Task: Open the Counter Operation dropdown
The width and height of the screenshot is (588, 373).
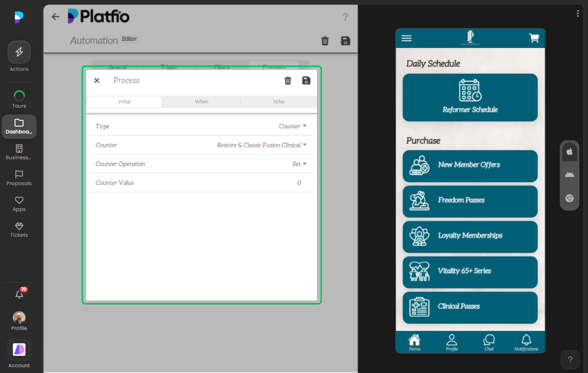Action: (299, 164)
